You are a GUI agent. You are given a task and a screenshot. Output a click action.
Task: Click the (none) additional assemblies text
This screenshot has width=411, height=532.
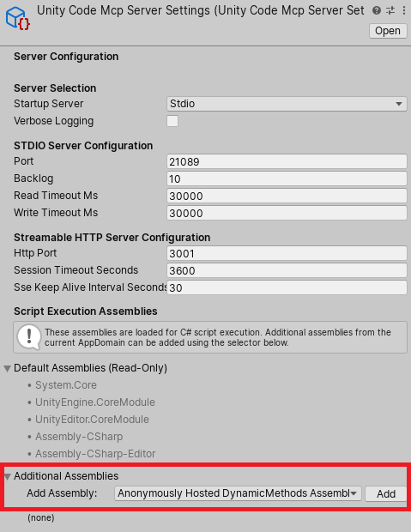point(41,517)
